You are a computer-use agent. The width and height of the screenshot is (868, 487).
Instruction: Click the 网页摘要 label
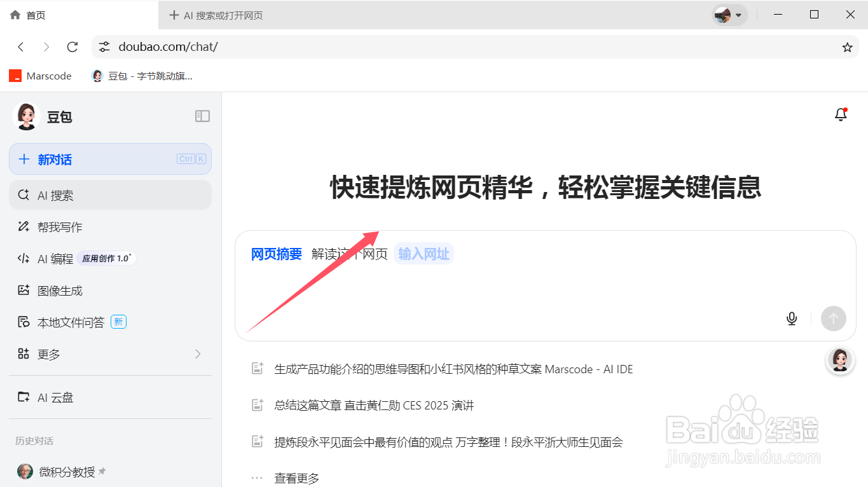277,254
